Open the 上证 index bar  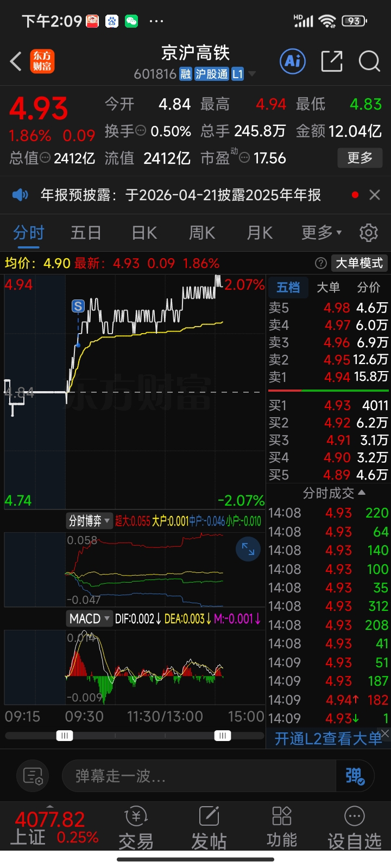[x=53, y=828]
